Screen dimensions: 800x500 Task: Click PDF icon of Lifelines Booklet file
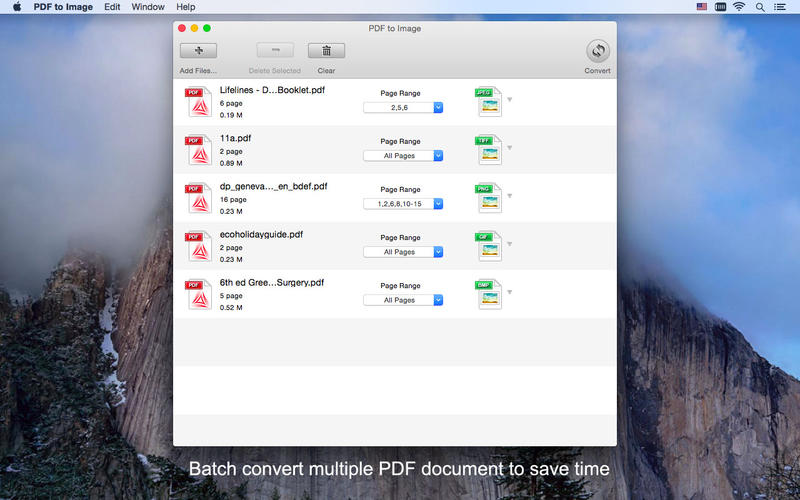(x=198, y=102)
